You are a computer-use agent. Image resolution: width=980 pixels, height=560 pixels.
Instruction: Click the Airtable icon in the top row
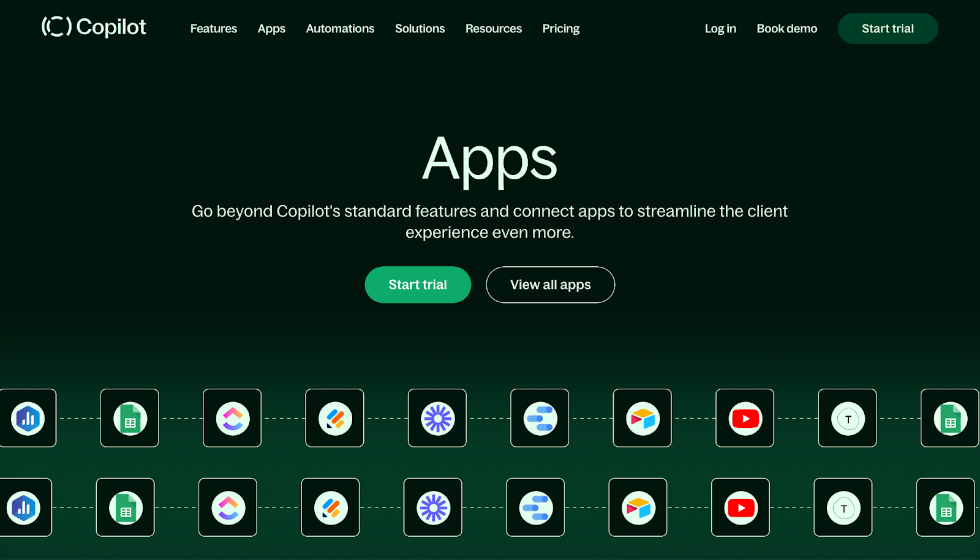[x=643, y=418]
